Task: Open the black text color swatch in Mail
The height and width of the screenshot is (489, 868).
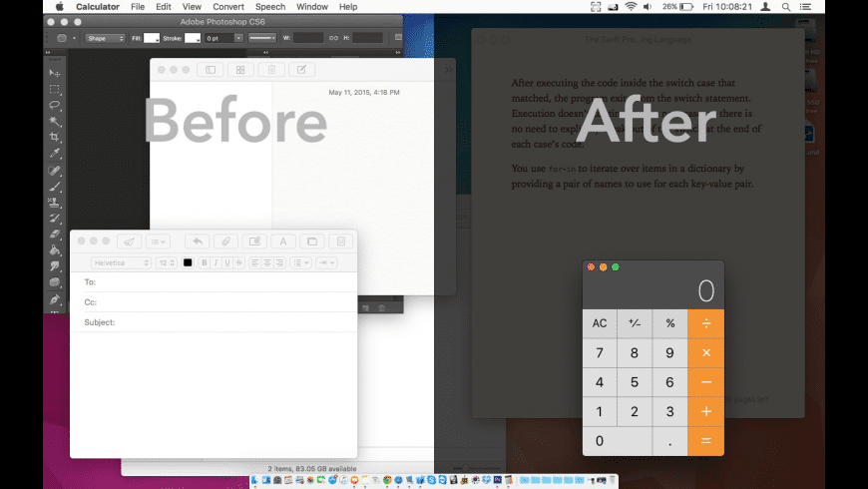Action: (x=188, y=262)
